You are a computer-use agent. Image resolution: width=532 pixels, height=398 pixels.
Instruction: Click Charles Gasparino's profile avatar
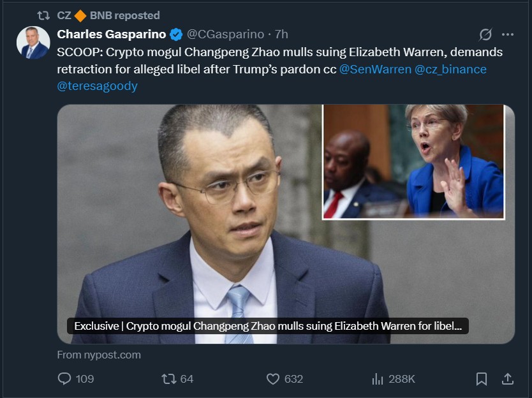(33, 43)
